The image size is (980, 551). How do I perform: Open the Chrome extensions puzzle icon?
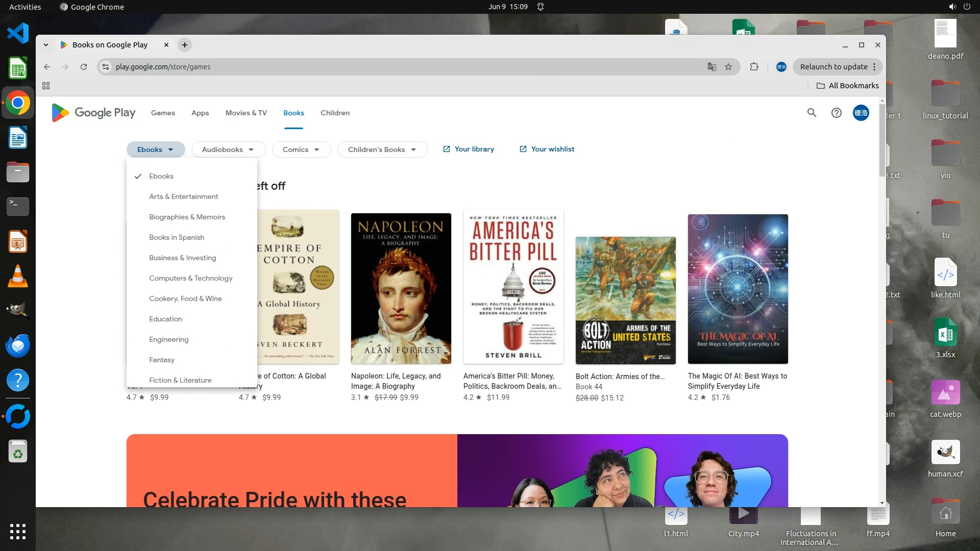tap(754, 67)
